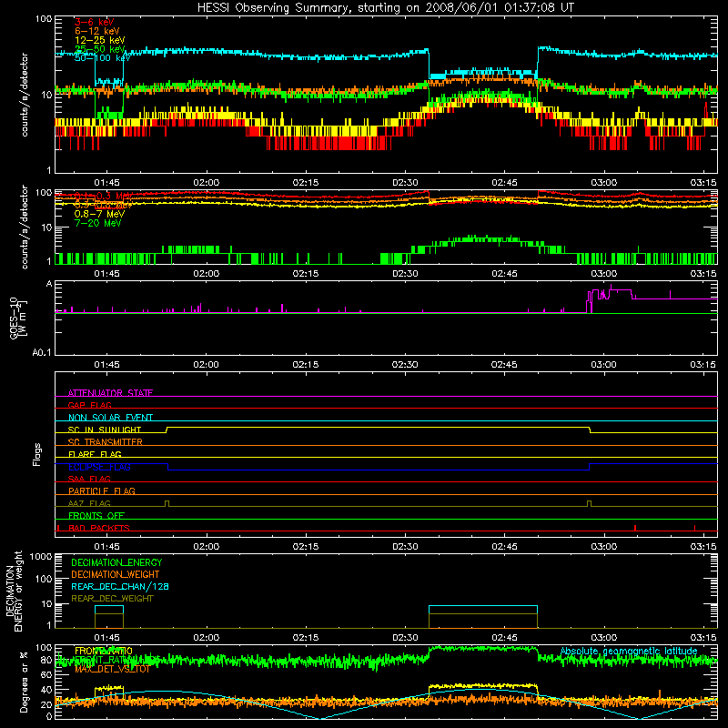The image size is (728, 728).
Task: Pick the cyan 50-100 keV legend label
Action: (x=102, y=58)
